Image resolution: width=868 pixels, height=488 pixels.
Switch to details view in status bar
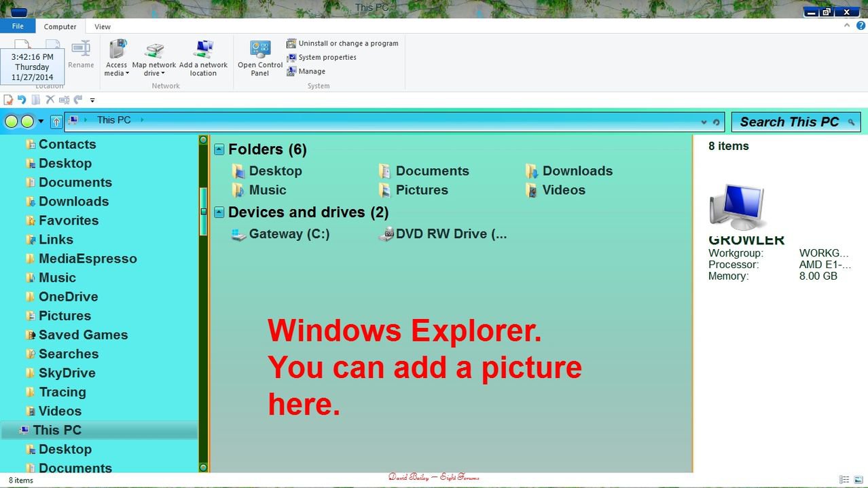tap(844, 480)
